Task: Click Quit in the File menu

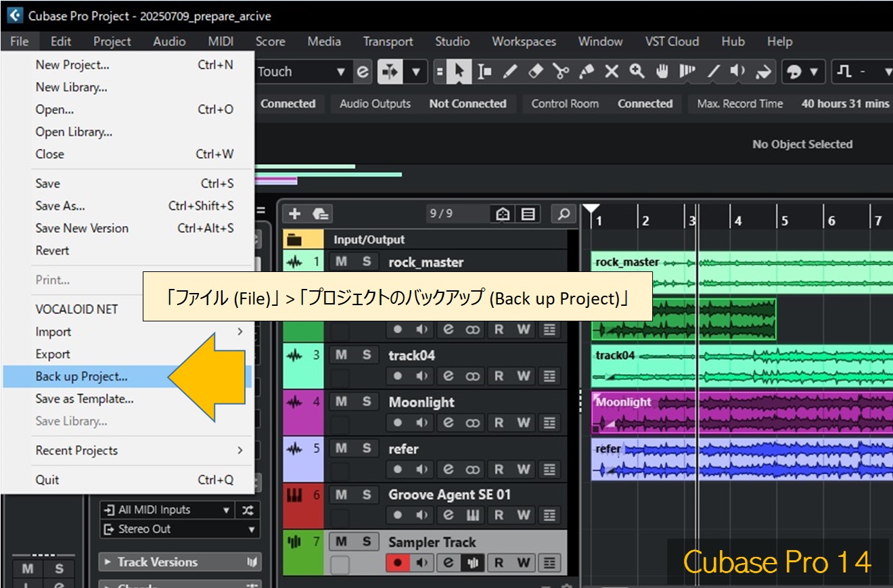Action: (129, 480)
